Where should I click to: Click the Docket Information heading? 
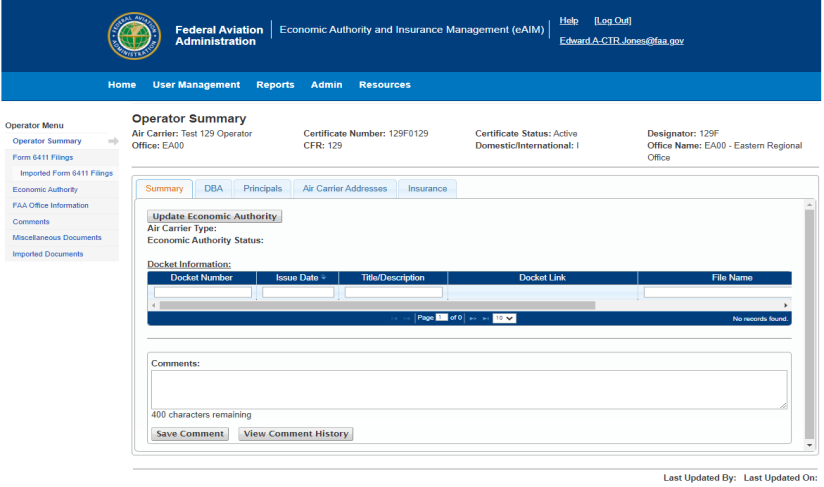click(189, 264)
